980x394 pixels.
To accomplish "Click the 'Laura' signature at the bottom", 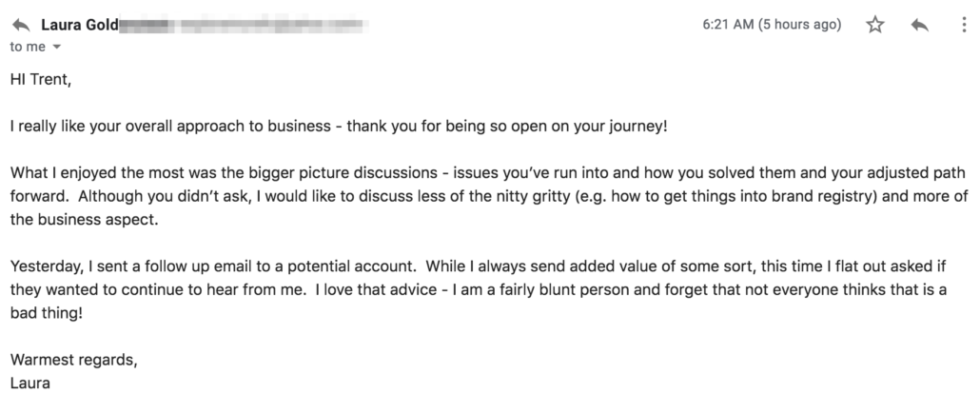I will 30,383.
